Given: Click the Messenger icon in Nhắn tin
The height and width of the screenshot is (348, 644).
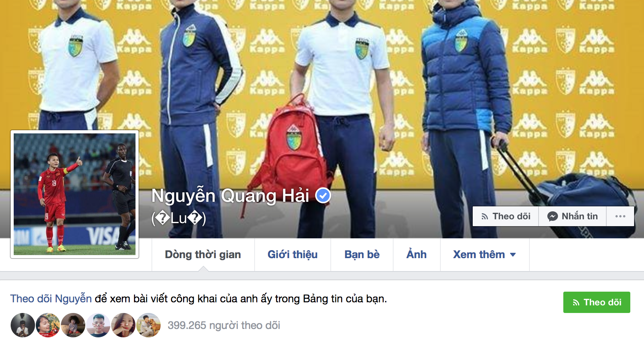Looking at the screenshot, I should coord(552,217).
